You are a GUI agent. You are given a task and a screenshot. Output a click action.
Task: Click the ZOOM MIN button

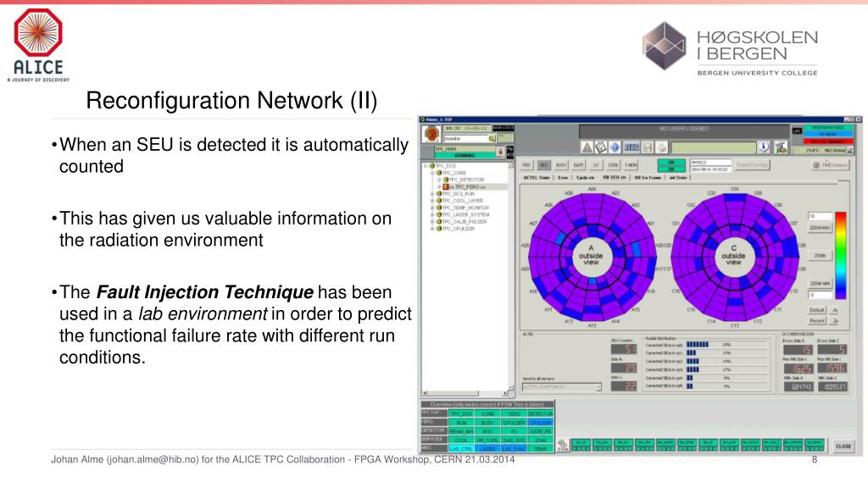click(820, 283)
